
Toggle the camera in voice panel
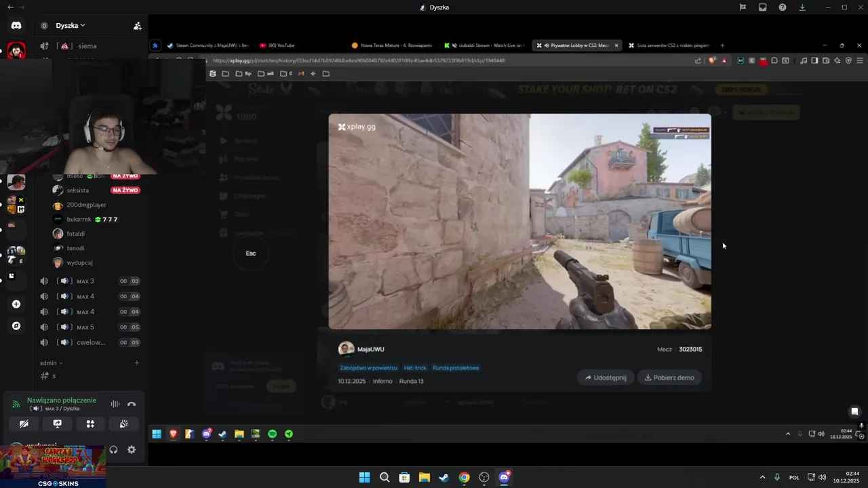click(24, 424)
